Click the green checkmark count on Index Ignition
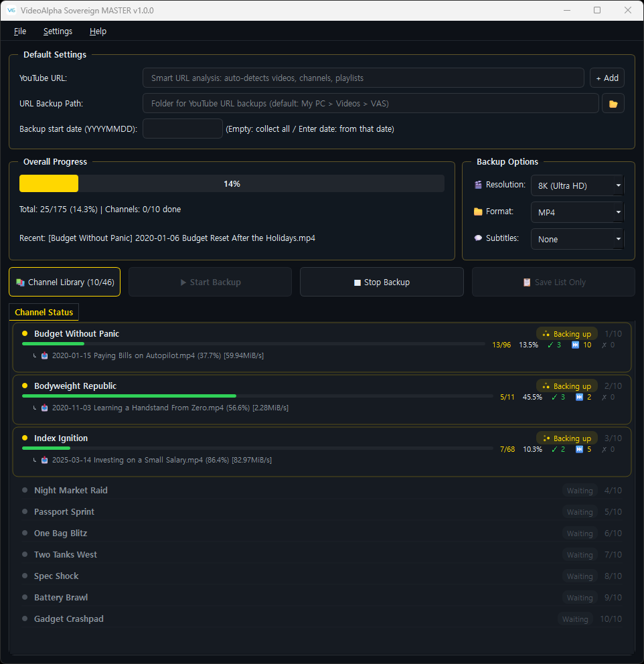Screen dimensions: 644x664 [x=558, y=449]
